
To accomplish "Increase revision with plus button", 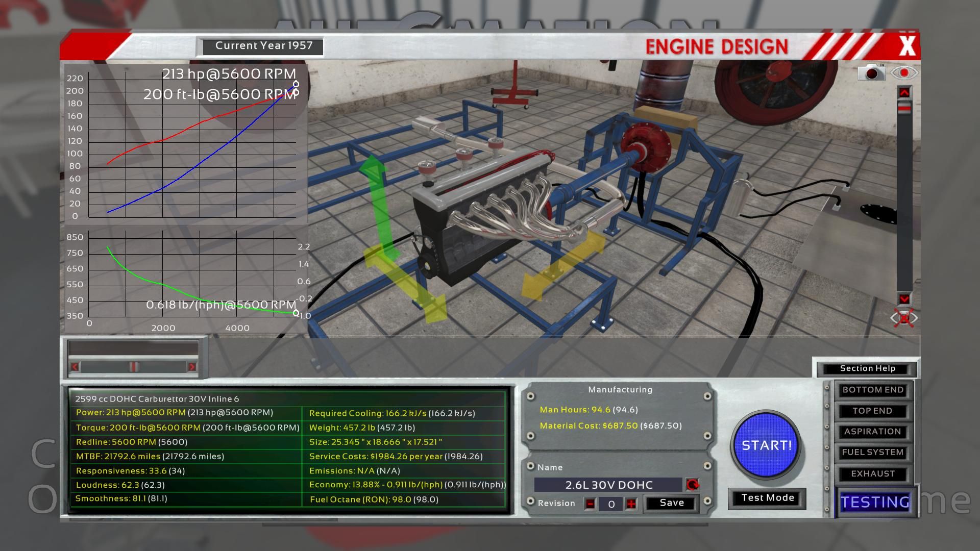I will [631, 504].
